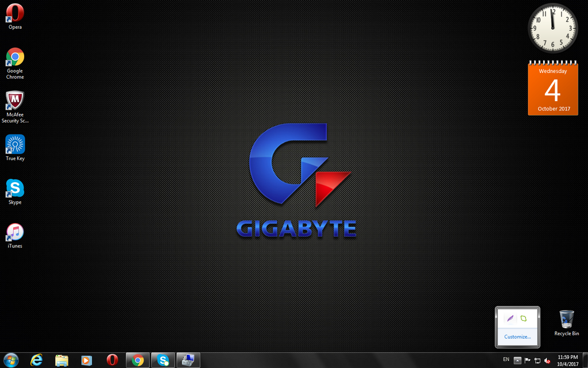
Task: Click the Show desktop button
Action: pyautogui.click(x=585, y=361)
